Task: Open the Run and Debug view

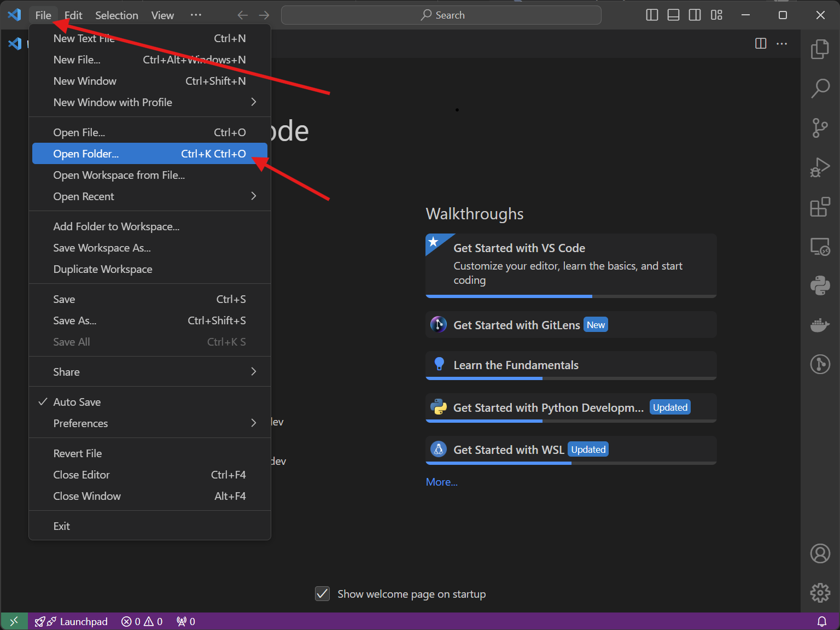Action: click(x=820, y=167)
